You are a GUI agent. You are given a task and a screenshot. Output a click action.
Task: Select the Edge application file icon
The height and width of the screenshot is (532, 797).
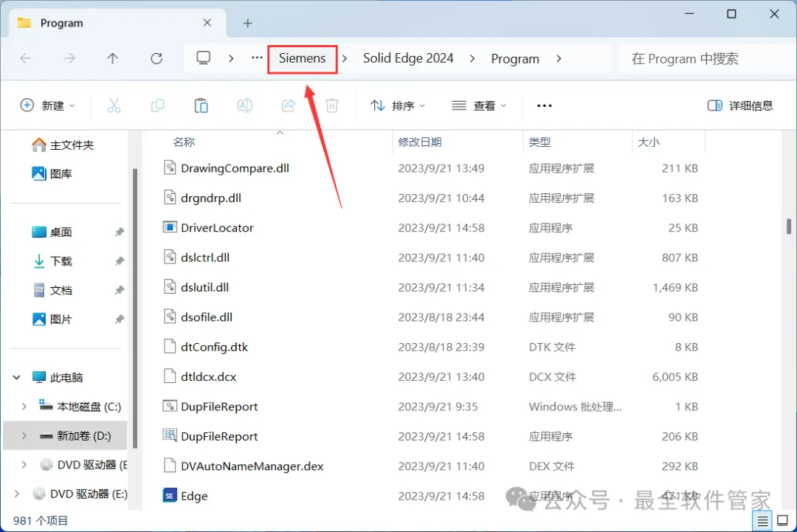click(170, 495)
